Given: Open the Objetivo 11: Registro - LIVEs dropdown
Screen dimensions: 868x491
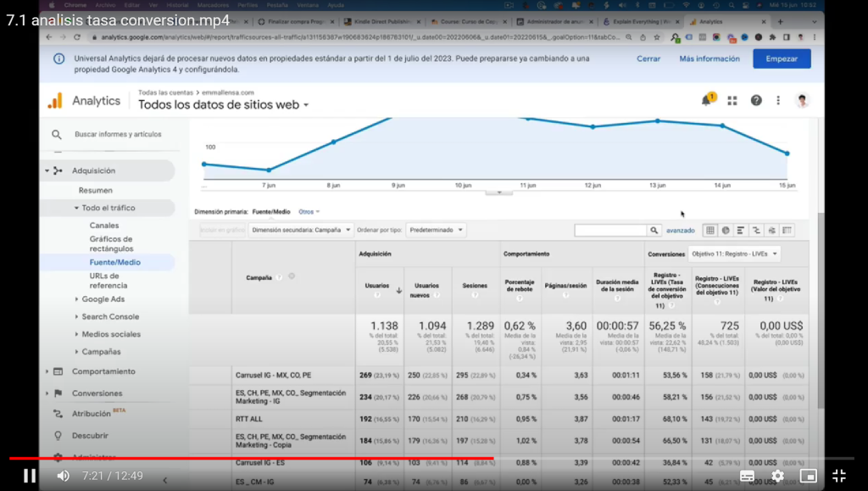Looking at the screenshot, I should tap(734, 254).
